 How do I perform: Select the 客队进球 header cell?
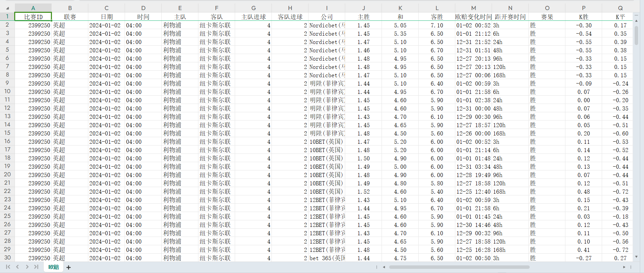pyautogui.click(x=290, y=17)
